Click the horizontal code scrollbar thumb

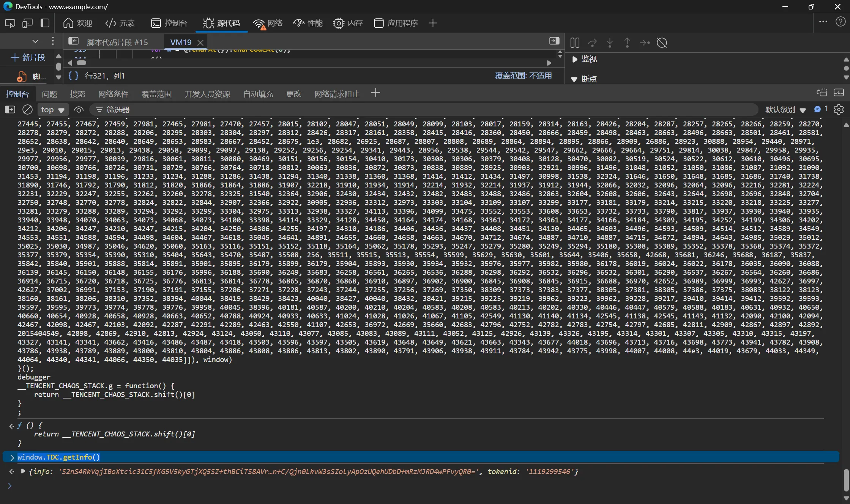point(81,63)
